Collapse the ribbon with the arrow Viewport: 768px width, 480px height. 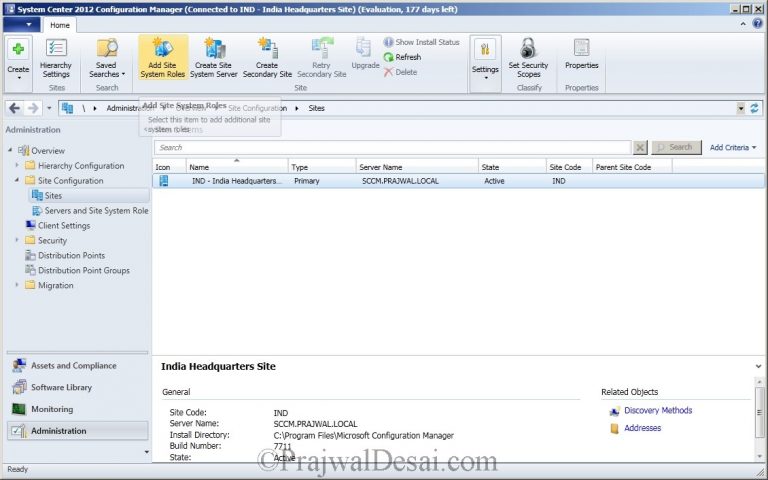click(x=743, y=24)
